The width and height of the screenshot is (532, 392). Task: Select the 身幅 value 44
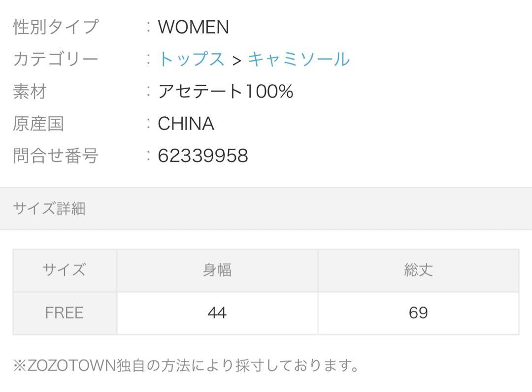pos(217,313)
